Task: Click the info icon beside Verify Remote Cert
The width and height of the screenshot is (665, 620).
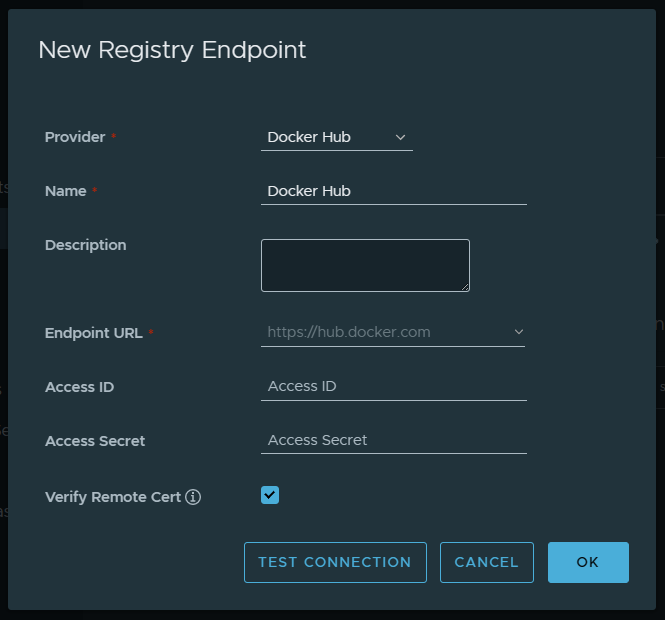Action: pos(194,497)
